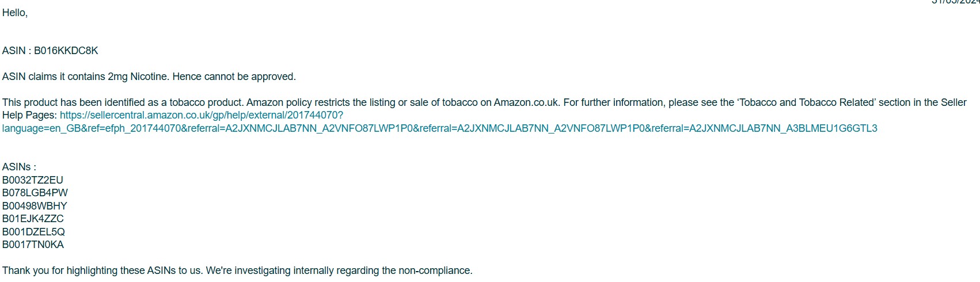This screenshot has height=282, width=980.
Task: Click "Hence cannot be approved" text
Action: 234,77
